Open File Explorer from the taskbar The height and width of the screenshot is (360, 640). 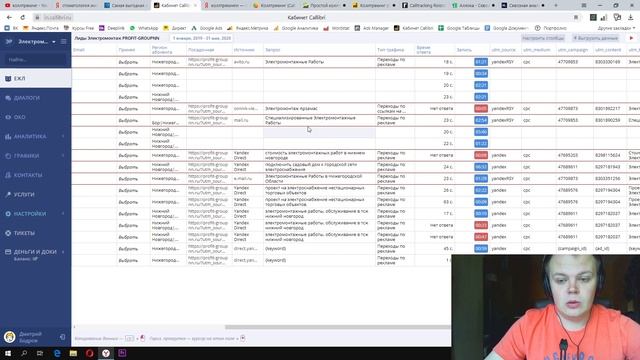73,353
